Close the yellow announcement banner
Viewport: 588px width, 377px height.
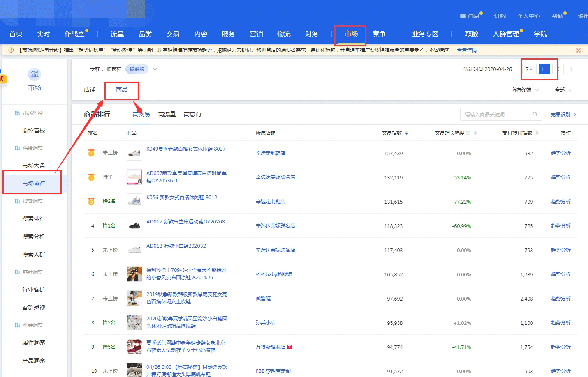click(x=579, y=50)
